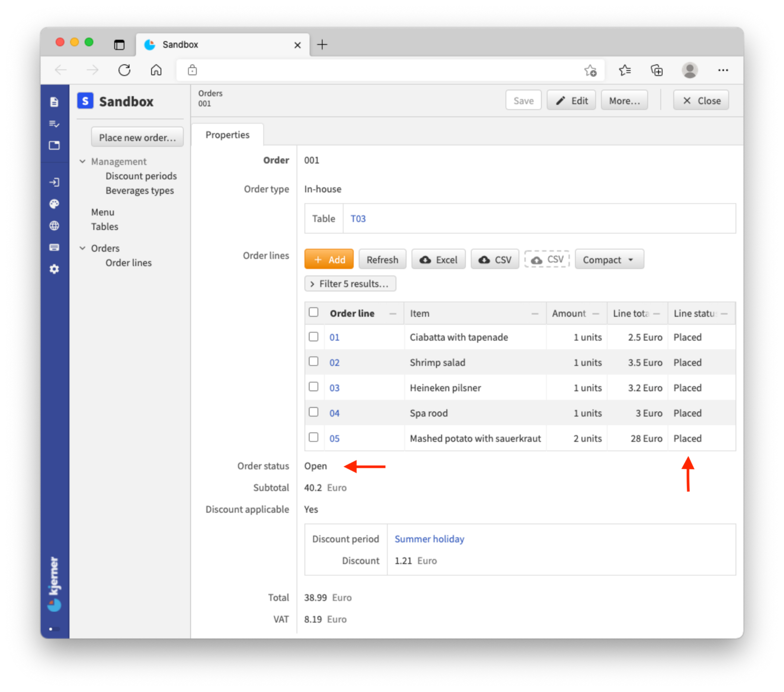
Task: Open Item column menu
Action: (535, 313)
